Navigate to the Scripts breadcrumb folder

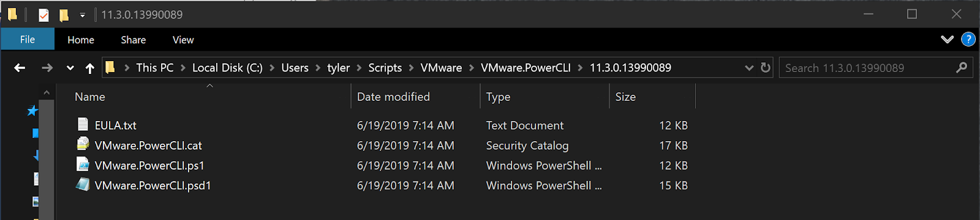[385, 68]
